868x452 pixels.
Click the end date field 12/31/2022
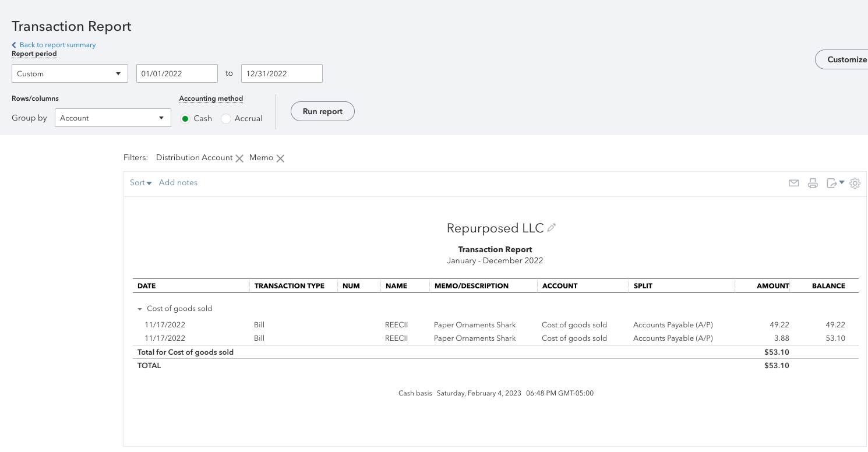pos(281,73)
